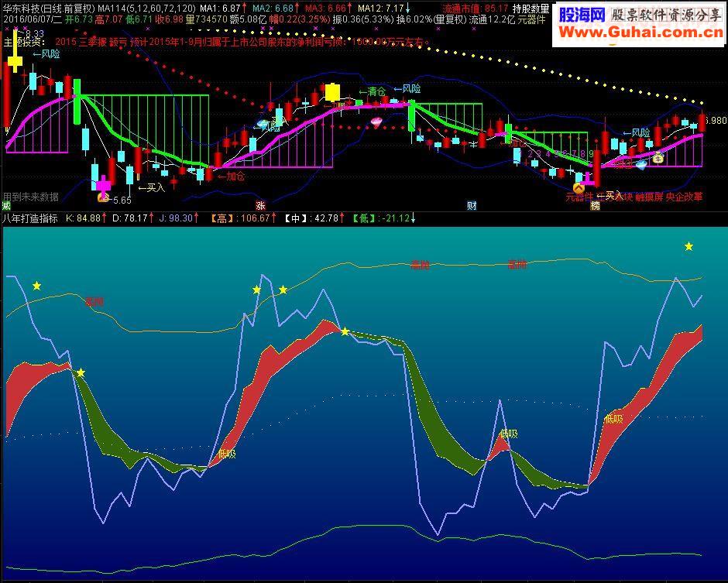Click the ←风险 label right of 清仓

pyautogui.click(x=407, y=89)
